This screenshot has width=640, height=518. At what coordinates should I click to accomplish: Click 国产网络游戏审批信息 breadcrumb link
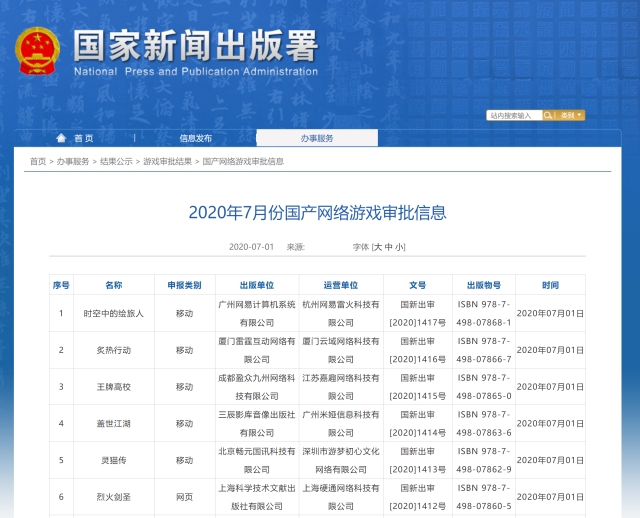point(243,161)
